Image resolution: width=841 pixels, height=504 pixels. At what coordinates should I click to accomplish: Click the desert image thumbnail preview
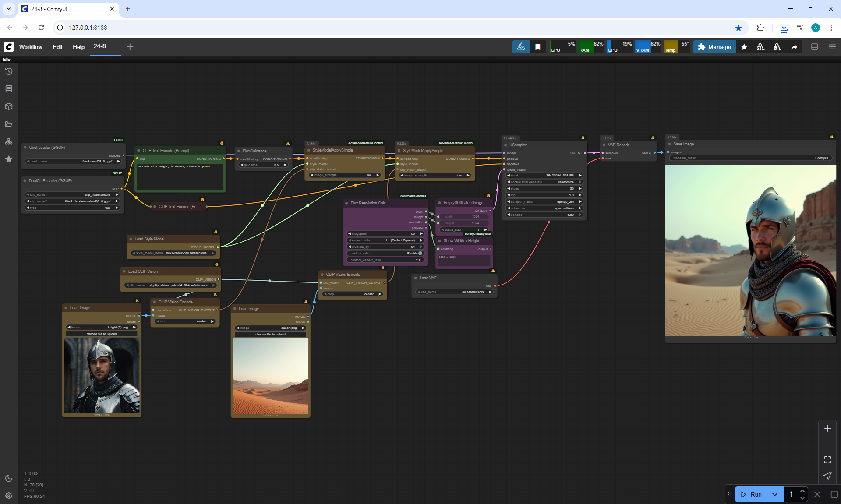click(270, 376)
